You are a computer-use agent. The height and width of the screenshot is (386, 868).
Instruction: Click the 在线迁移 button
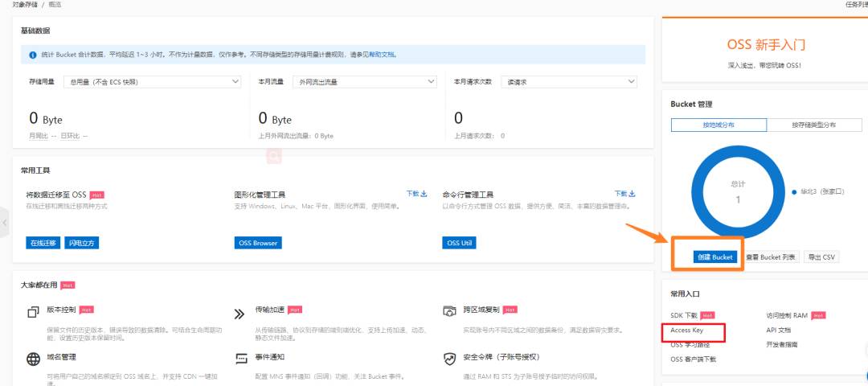point(43,243)
